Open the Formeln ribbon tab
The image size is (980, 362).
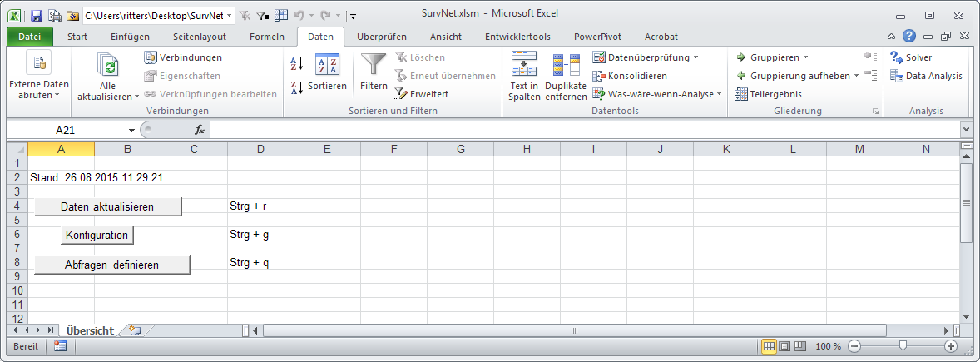coord(267,37)
